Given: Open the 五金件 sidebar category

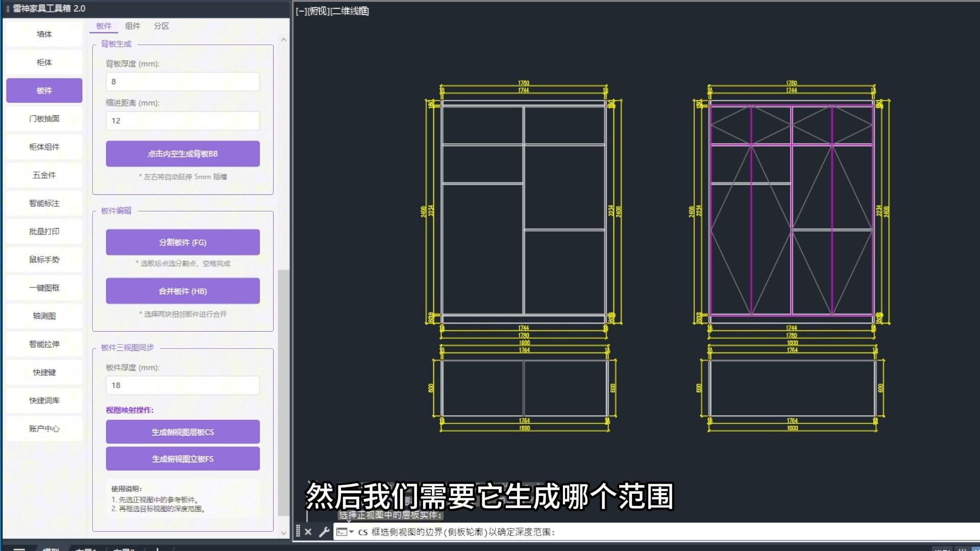Looking at the screenshot, I should pyautogui.click(x=44, y=175).
